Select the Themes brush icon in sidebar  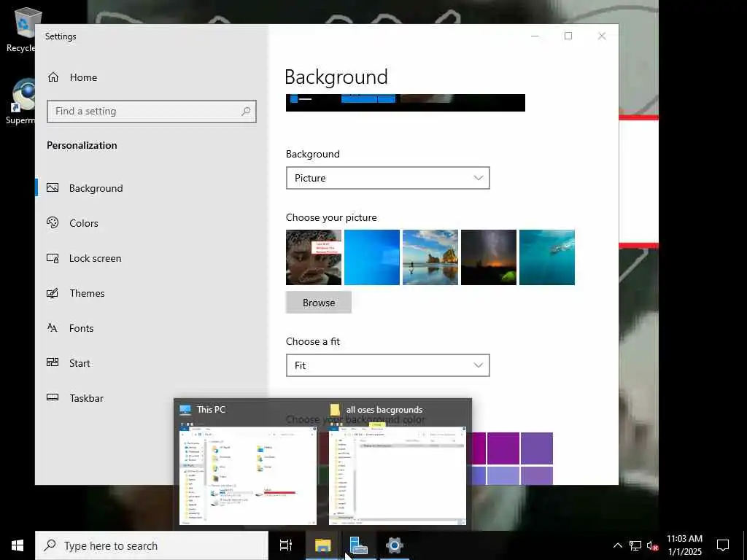(x=53, y=293)
